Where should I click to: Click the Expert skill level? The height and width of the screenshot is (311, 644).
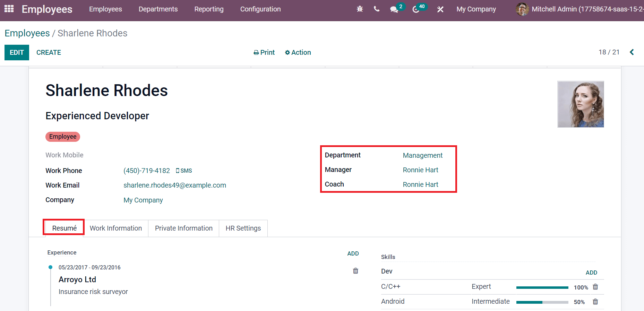click(481, 286)
